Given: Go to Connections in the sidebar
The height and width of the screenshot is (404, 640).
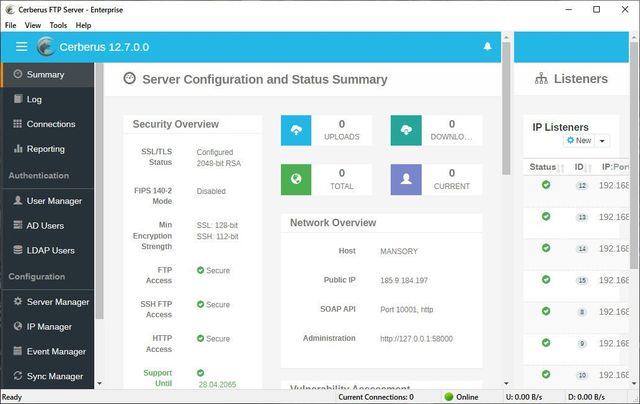Looking at the screenshot, I should click(x=50, y=124).
